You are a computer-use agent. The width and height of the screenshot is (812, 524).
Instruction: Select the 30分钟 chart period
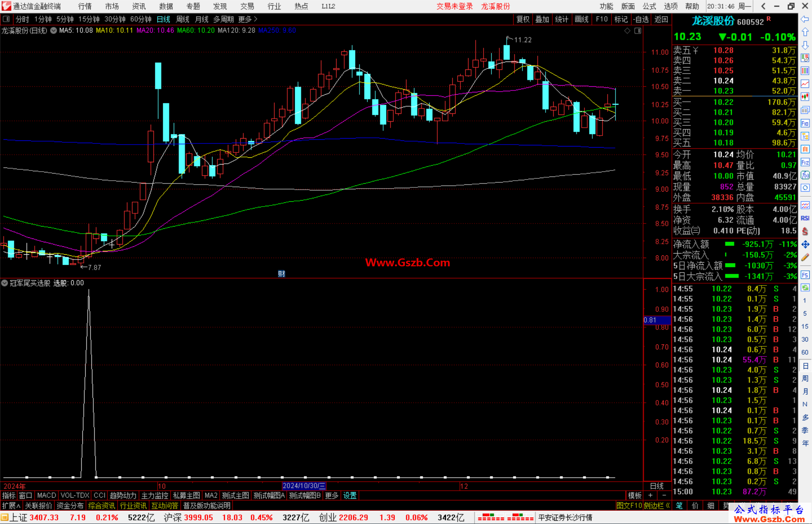[115, 19]
